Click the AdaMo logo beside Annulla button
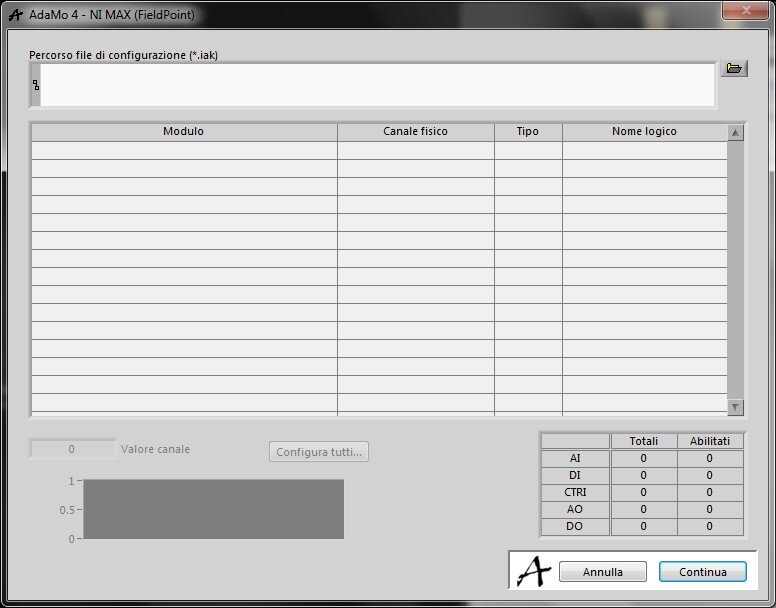Viewport: 776px width, 608px height. (x=533, y=571)
